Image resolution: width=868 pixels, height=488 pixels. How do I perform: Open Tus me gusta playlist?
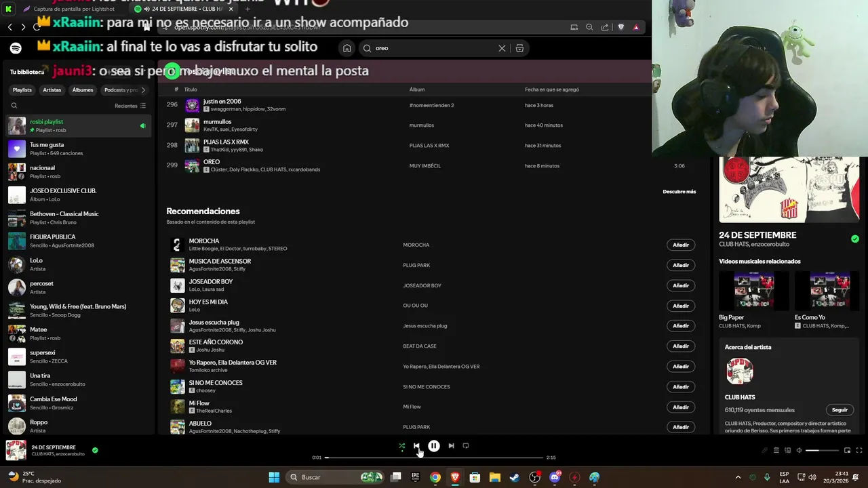coord(78,148)
